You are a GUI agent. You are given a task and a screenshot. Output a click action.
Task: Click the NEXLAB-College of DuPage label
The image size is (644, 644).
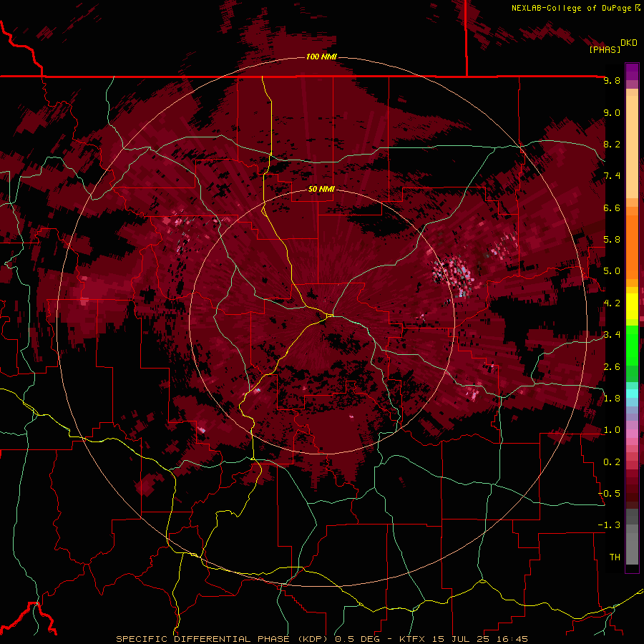(x=571, y=8)
